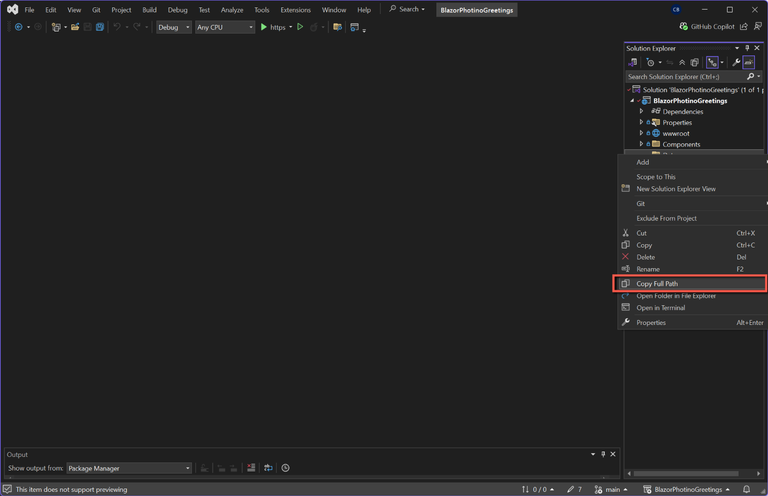Click the main branch status bar button
This screenshot has height=496, width=768.
click(611, 489)
